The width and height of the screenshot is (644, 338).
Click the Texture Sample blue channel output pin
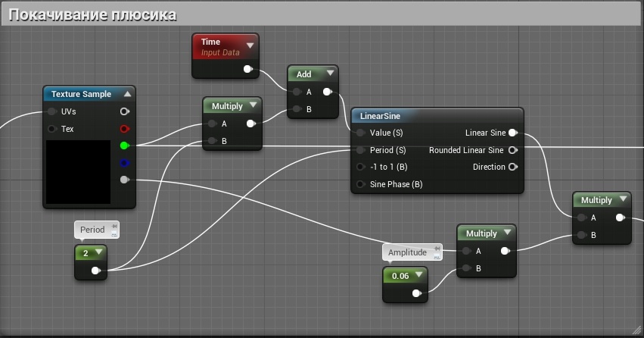pos(124,163)
